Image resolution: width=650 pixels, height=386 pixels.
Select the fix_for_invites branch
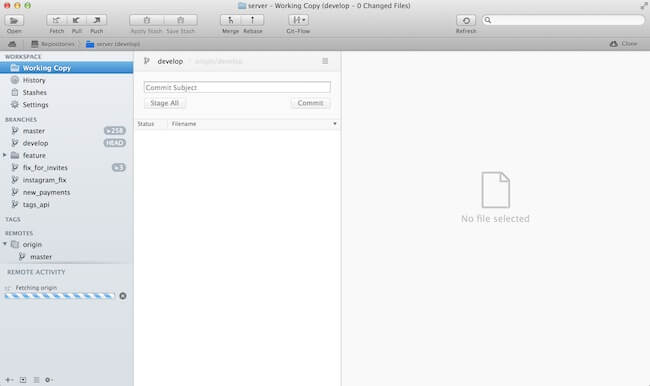coord(66,168)
